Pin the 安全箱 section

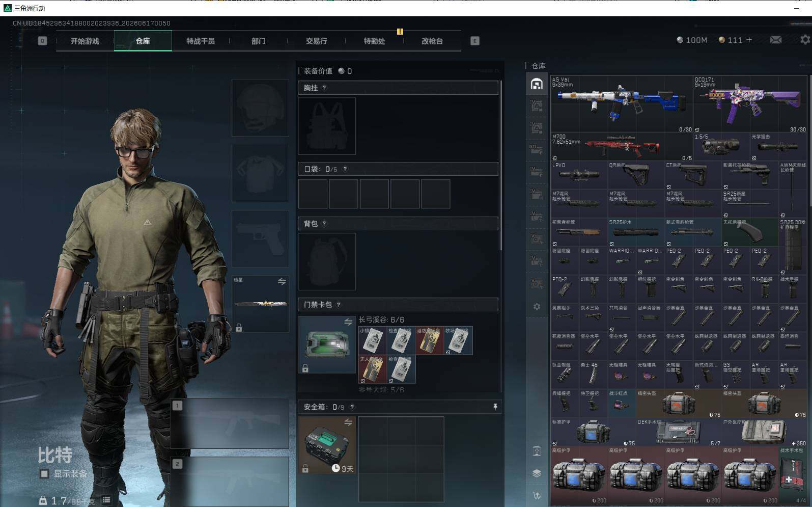click(x=495, y=407)
